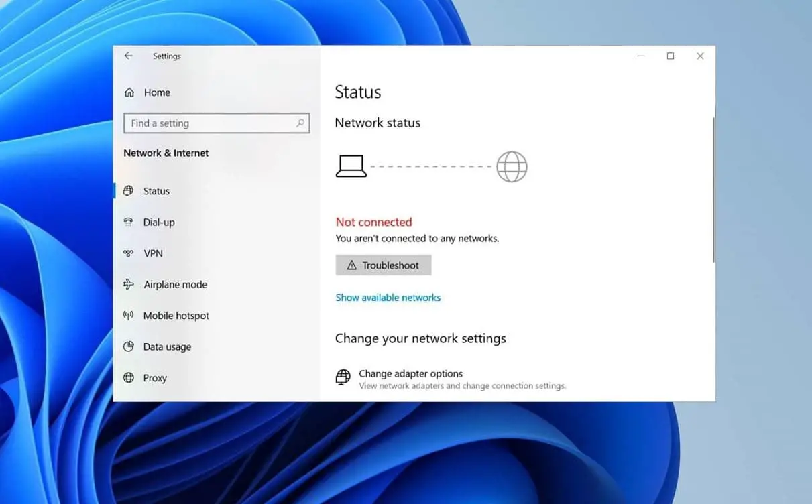
Task: Click the Dial-up phone icon
Action: point(129,222)
